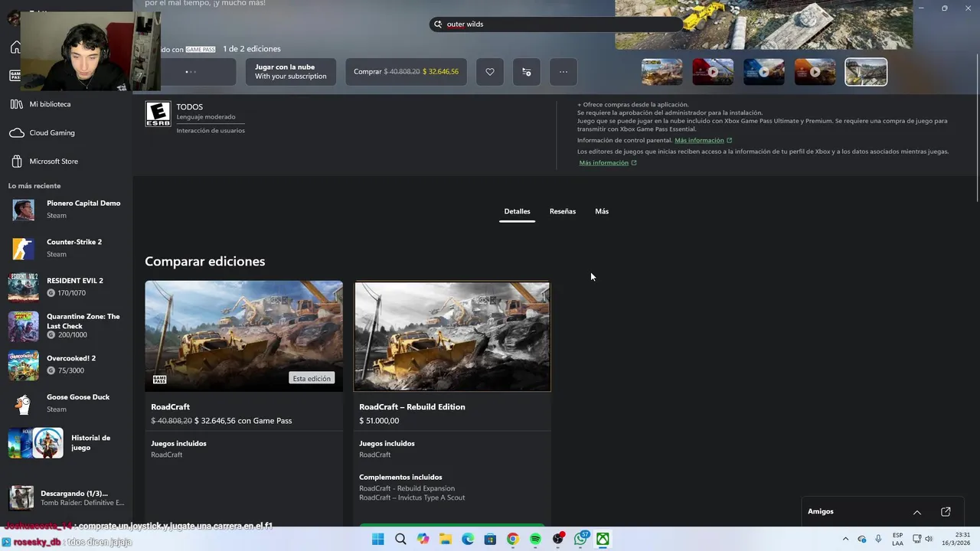This screenshot has height=551, width=980.
Task: Click 'RoadCraft - Rebuild Expansion' add-on text
Action: 407,488
